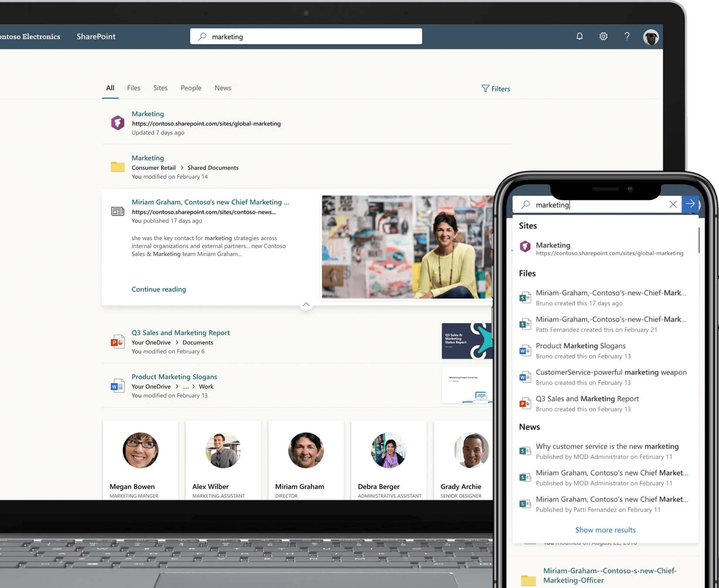Viewport: 719px width, 588px height.
Task: Open Miriam Graham people card
Action: click(x=306, y=460)
